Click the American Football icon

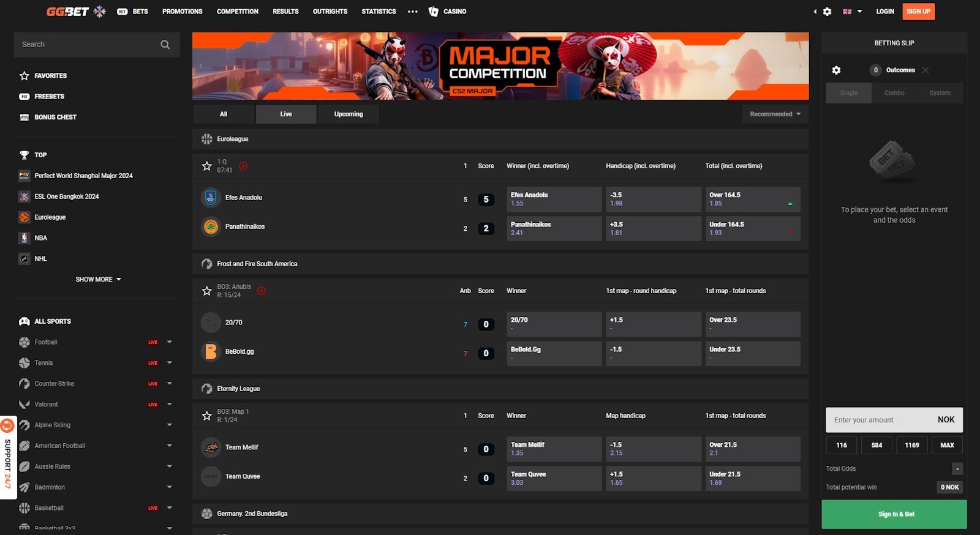[24, 446]
